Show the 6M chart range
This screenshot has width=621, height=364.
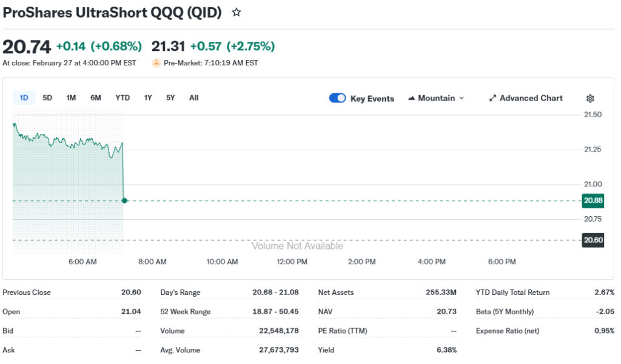coord(96,98)
